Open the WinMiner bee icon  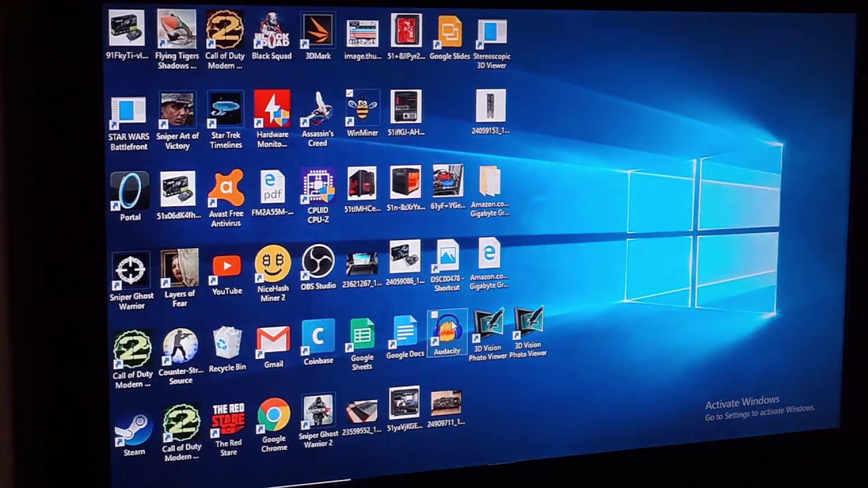[363, 113]
